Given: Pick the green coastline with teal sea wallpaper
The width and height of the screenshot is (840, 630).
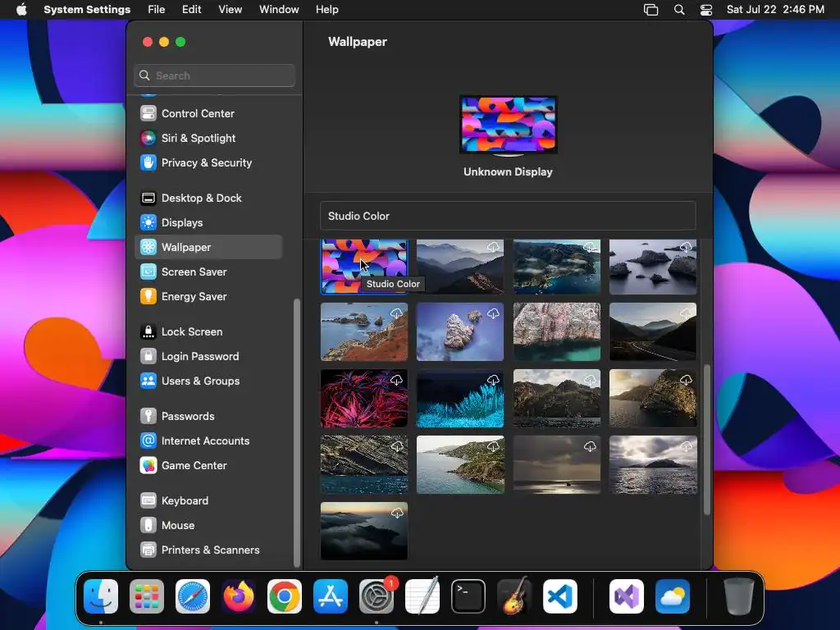Looking at the screenshot, I should [460, 465].
